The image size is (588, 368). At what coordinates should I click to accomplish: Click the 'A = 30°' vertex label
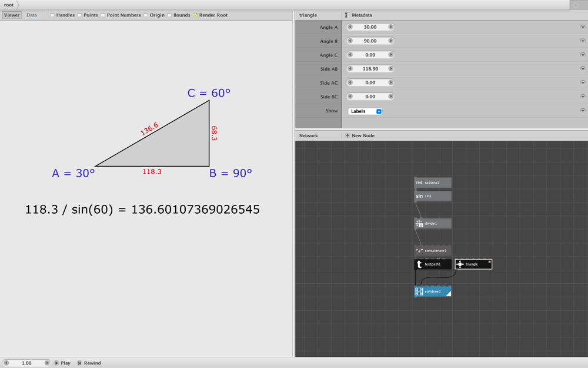click(73, 173)
